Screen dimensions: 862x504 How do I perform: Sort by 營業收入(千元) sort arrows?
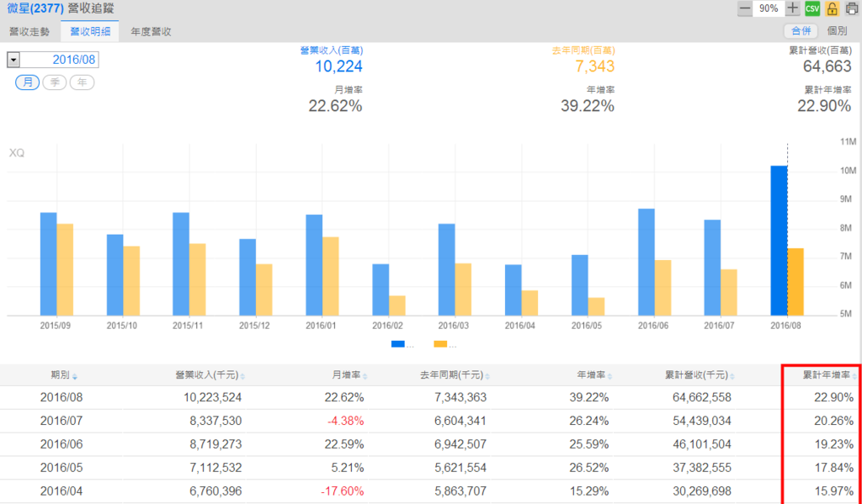pyautogui.click(x=242, y=376)
